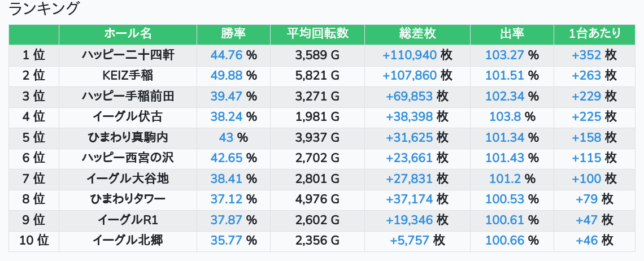644x261 pixels.
Task: Open the ひまわりタワー hall entry
Action: coord(128,199)
